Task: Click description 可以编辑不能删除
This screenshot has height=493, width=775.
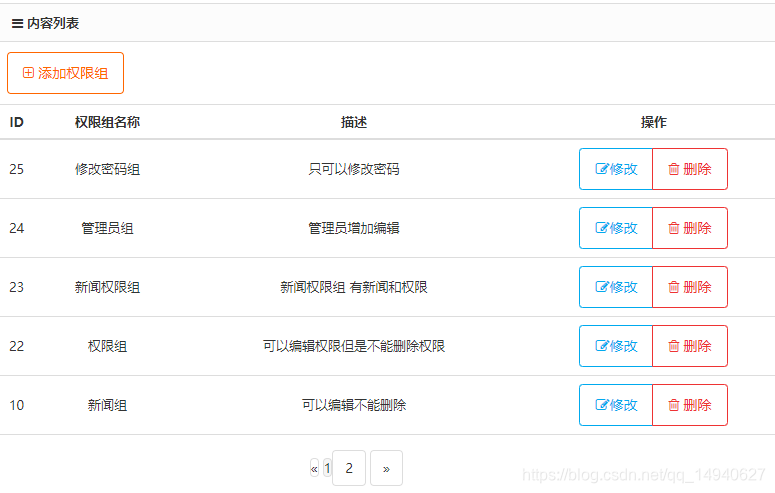Action: point(354,405)
